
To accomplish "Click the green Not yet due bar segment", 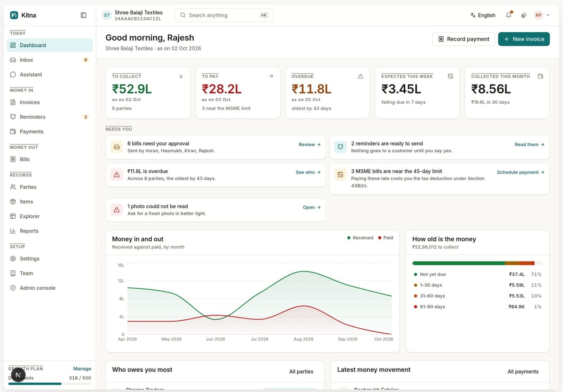I will [458, 263].
